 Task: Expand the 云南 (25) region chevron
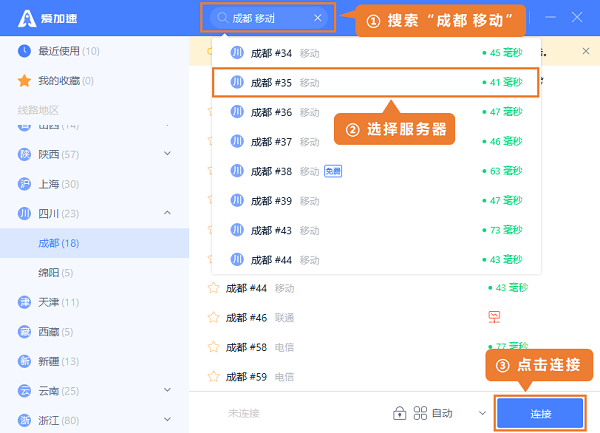point(167,390)
